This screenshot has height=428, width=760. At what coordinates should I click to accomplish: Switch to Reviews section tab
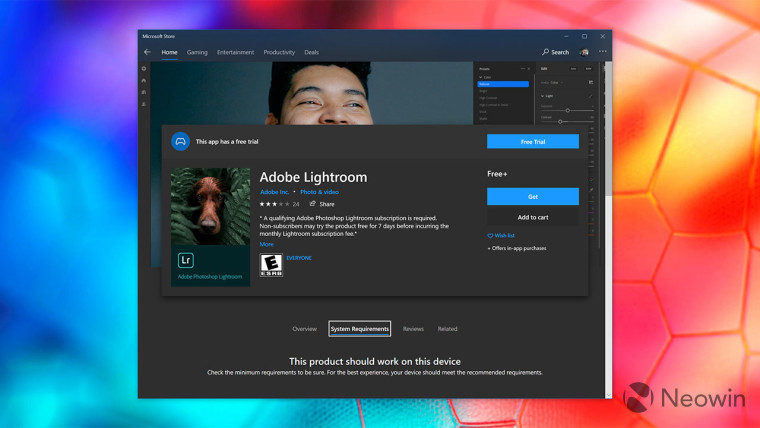413,329
